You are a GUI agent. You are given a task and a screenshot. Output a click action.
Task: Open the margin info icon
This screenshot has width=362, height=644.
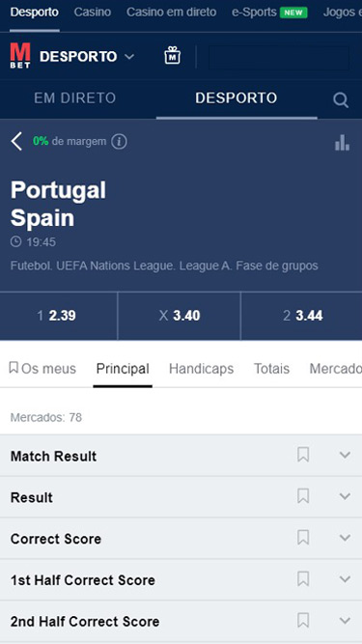(119, 142)
